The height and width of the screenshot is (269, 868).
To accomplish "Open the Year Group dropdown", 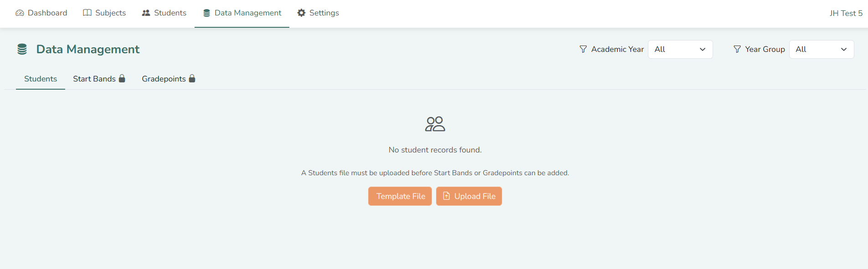I will pyautogui.click(x=822, y=49).
